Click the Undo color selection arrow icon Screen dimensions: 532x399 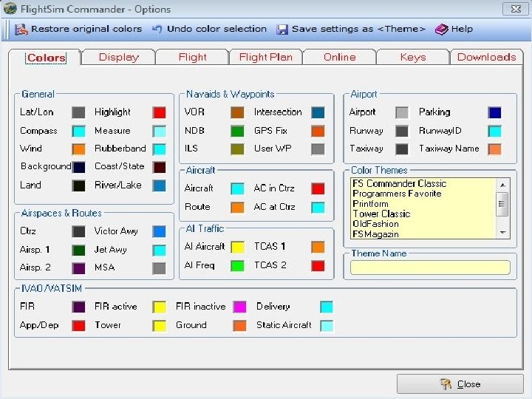click(157, 29)
